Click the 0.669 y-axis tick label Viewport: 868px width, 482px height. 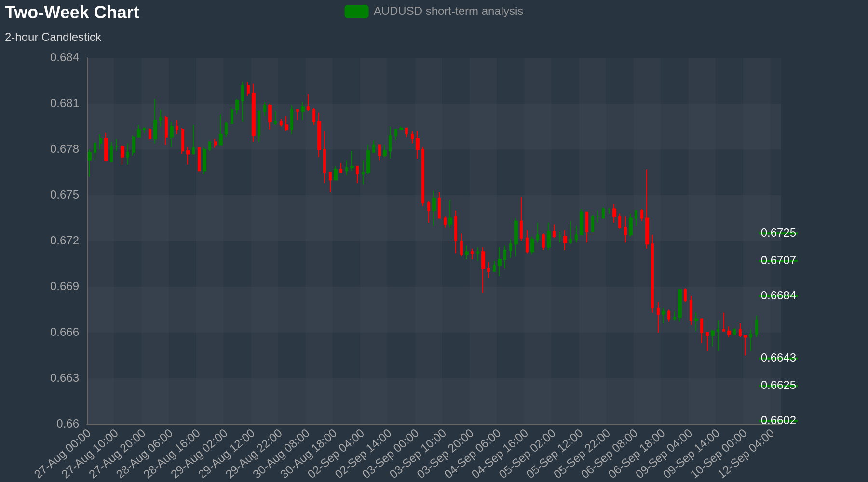pyautogui.click(x=65, y=287)
